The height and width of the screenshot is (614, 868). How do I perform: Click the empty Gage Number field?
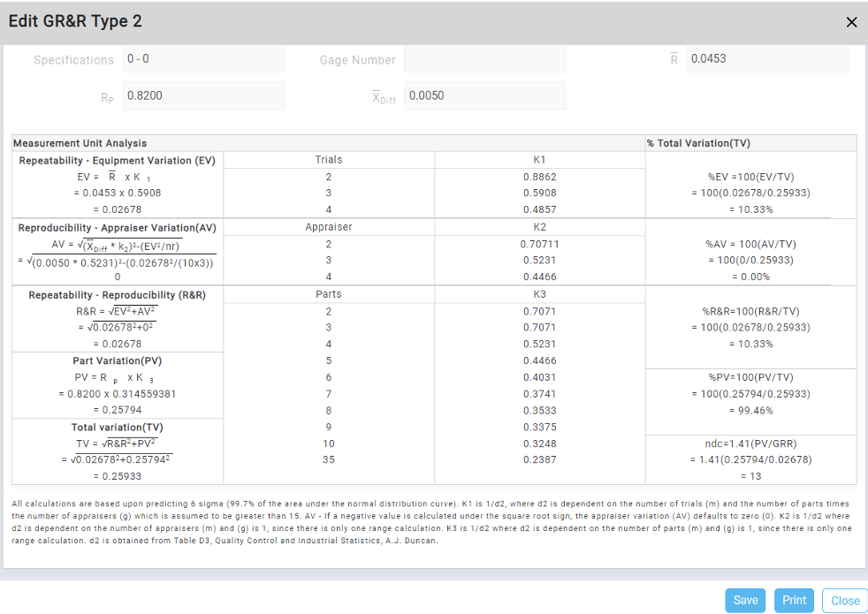pos(484,58)
